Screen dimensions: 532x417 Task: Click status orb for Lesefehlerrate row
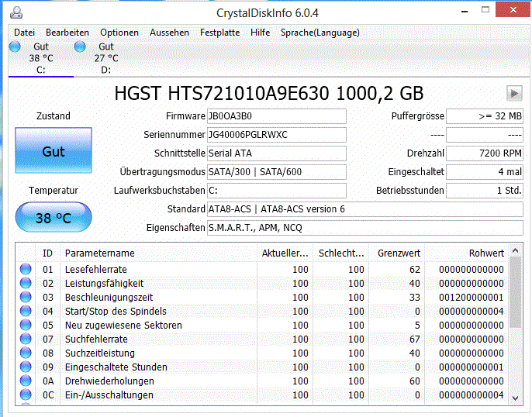(26, 269)
